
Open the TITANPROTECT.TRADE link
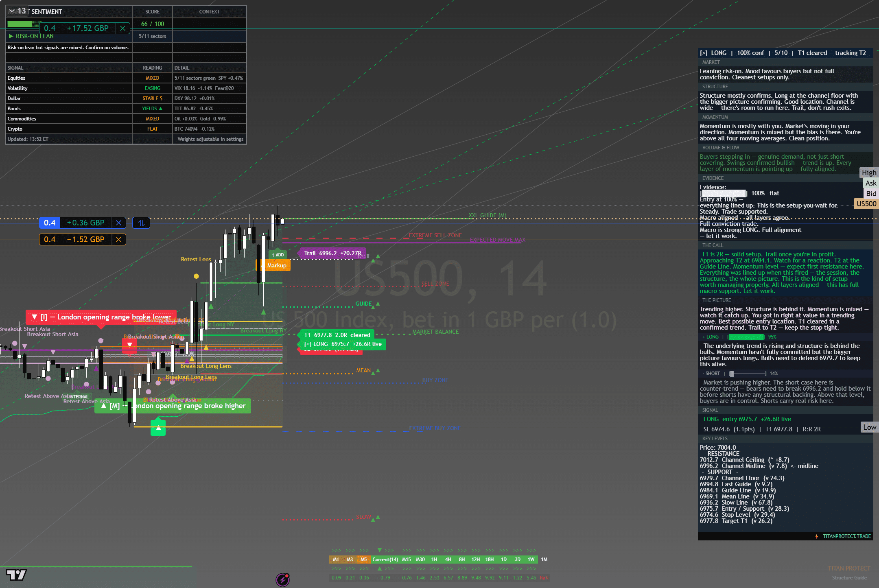coord(846,536)
